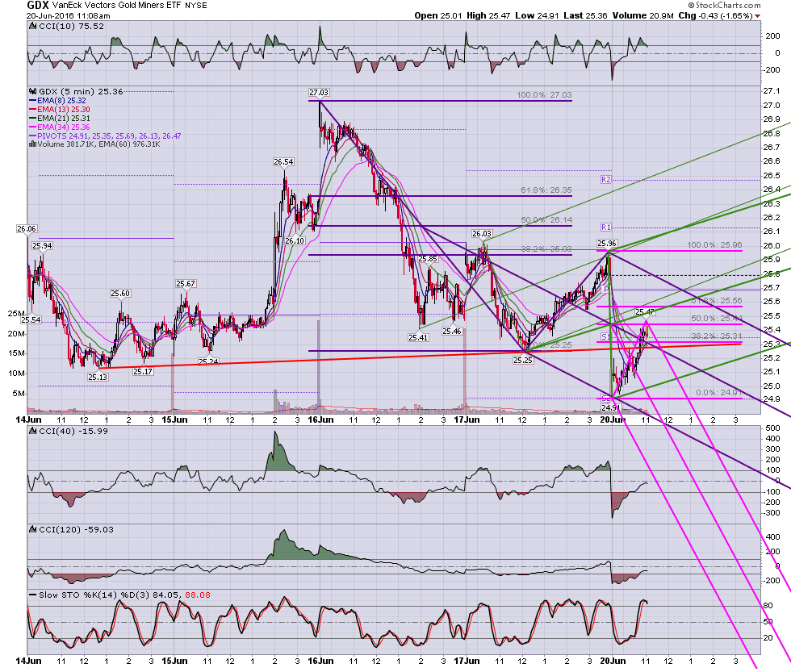Viewport: 791px width, 672px height.
Task: Click the area icon beside CCI(40) legend
Action: click(33, 431)
